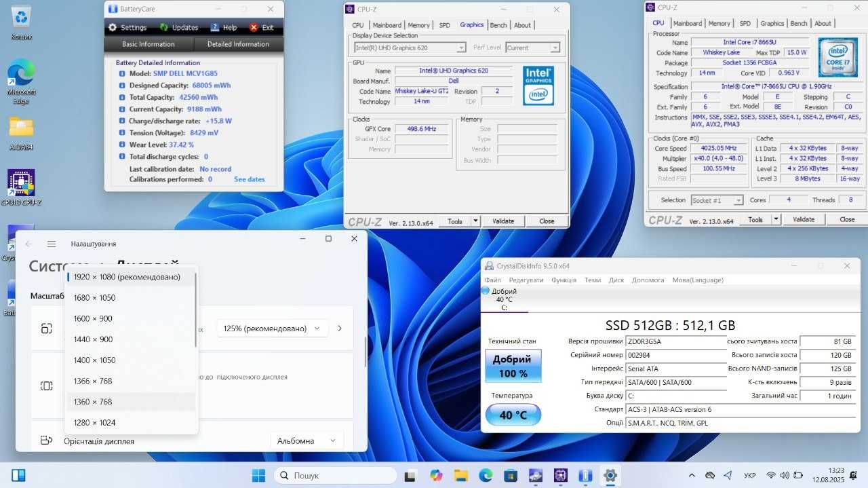
Task: Open Файл menu in CrystalDiskInfo
Action: click(x=492, y=280)
